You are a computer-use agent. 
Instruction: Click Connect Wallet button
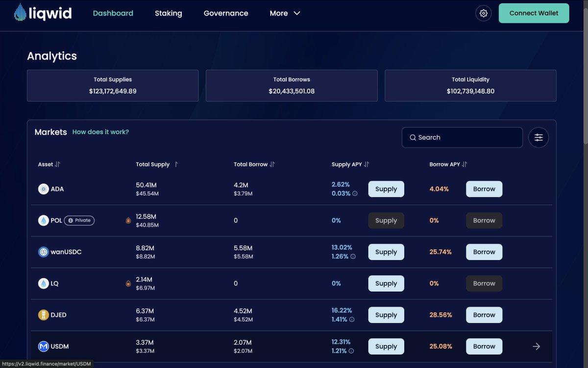[x=534, y=13]
